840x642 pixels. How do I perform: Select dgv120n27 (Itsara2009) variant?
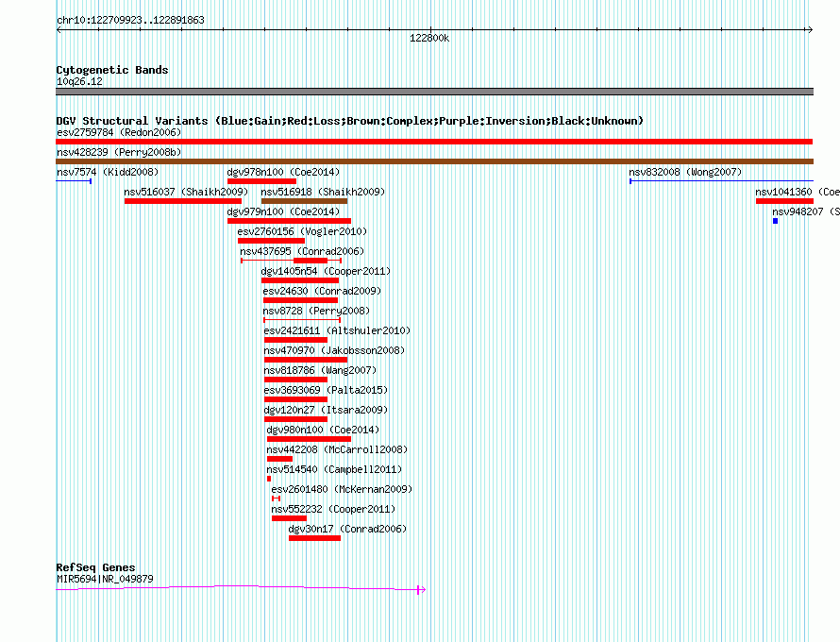point(295,419)
